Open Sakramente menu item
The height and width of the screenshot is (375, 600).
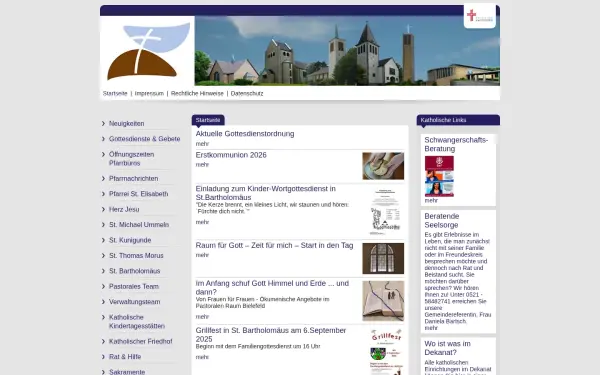click(127, 372)
